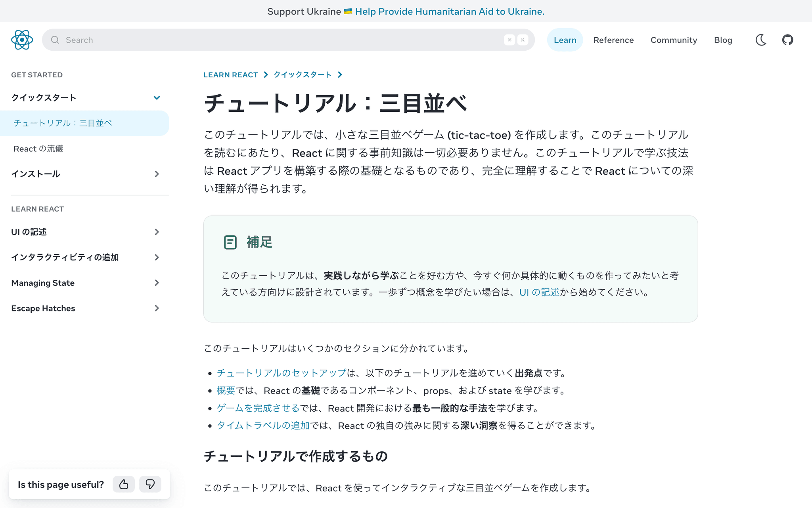
Task: Click the 補足 note icon
Action: pos(230,242)
